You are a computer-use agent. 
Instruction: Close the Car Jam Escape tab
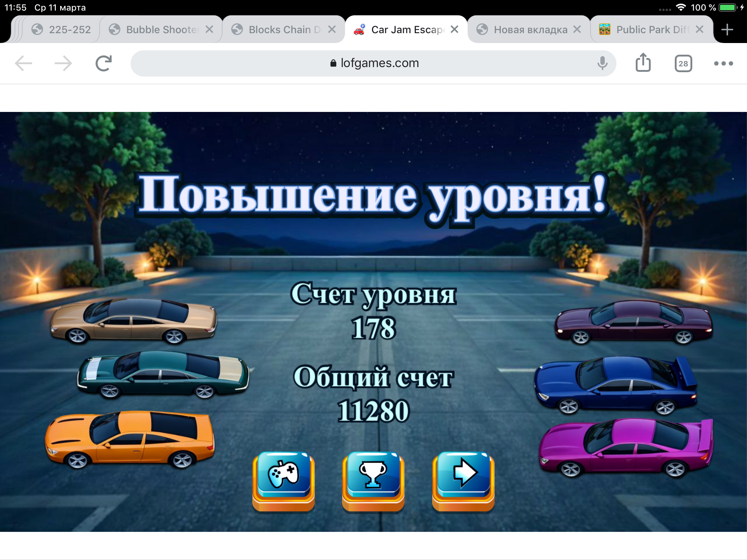coord(454,30)
